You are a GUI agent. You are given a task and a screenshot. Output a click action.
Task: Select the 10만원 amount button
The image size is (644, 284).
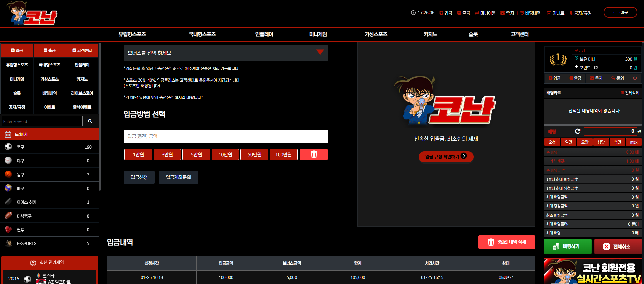click(x=225, y=154)
